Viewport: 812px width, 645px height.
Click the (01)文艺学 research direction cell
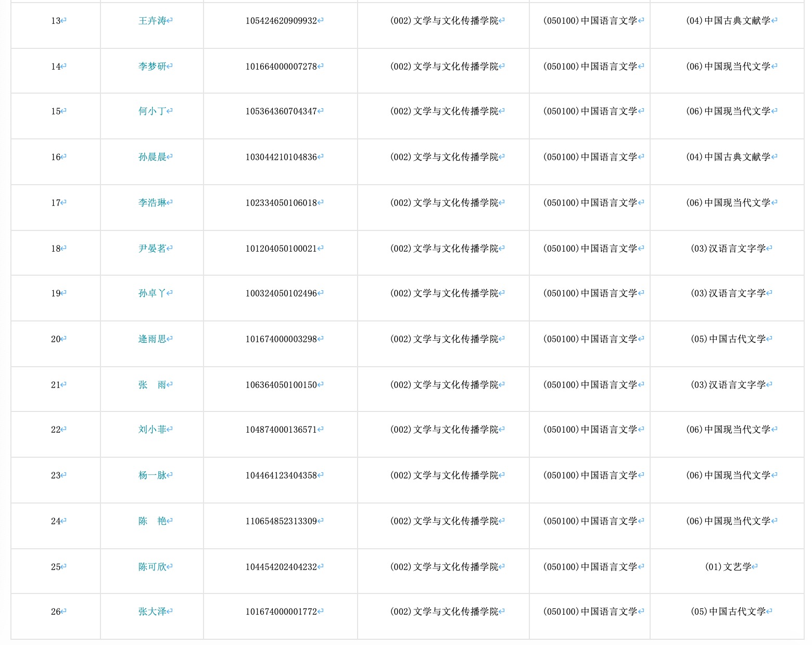(728, 567)
